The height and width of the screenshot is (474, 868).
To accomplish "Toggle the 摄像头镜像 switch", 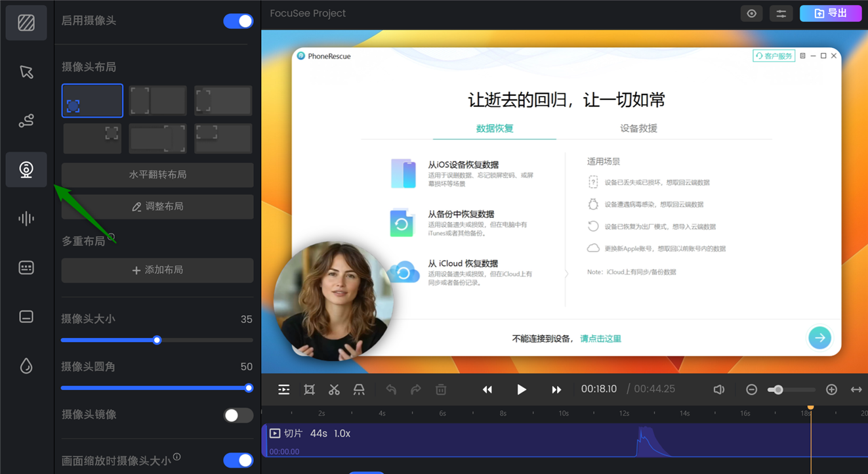I will pos(238,415).
